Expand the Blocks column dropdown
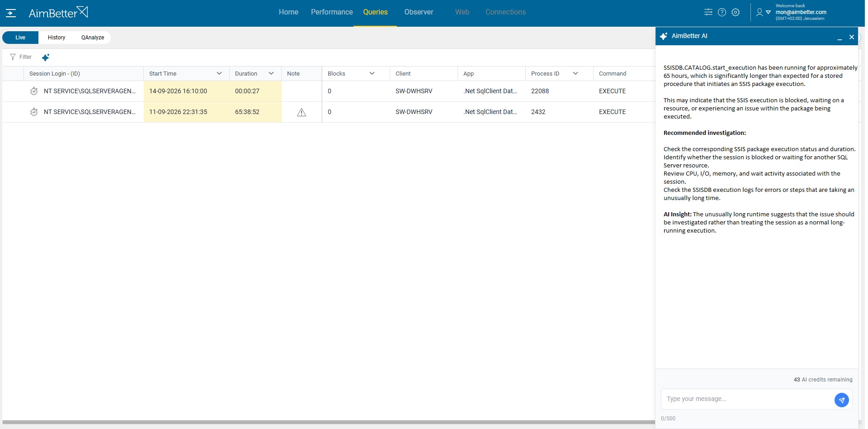The width and height of the screenshot is (868, 429). (372, 73)
